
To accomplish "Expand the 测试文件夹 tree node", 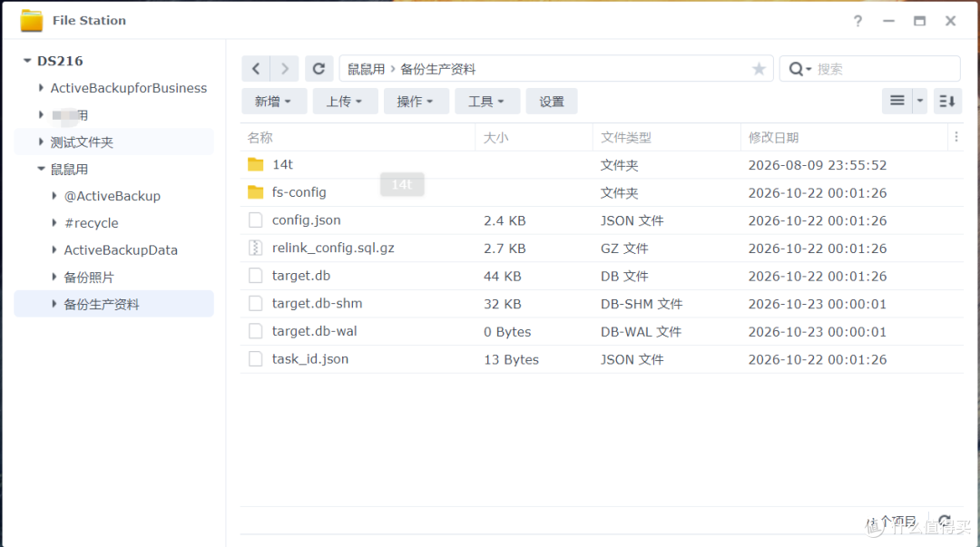I will (41, 142).
